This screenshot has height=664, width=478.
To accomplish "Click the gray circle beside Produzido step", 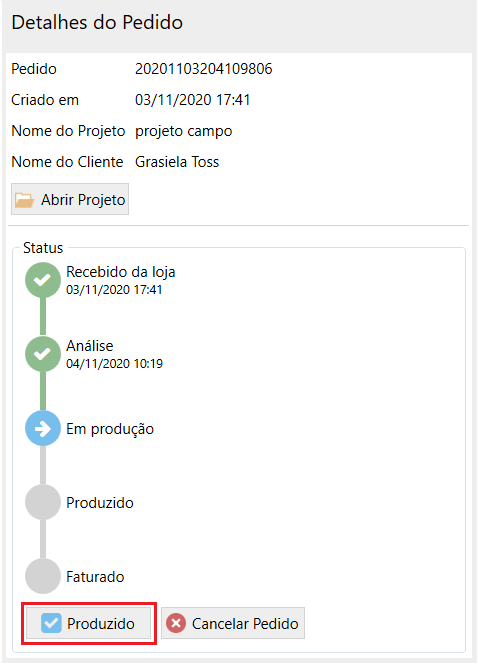I will 43,502.
